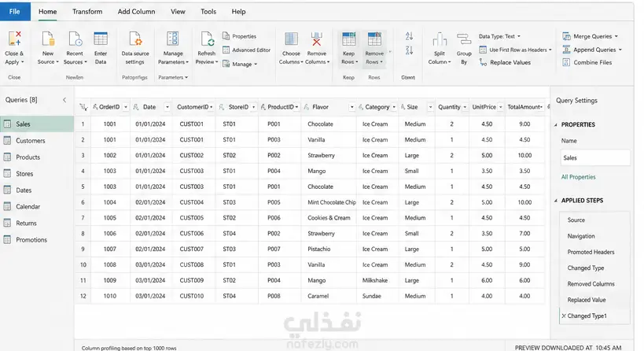The height and width of the screenshot is (351, 644).
Task: Click the Recent Sources icon
Action: tap(75, 39)
